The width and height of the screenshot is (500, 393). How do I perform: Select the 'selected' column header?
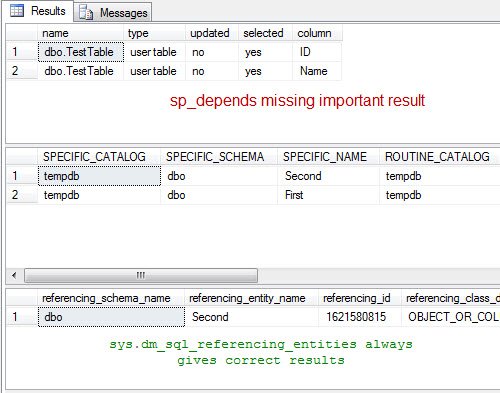(x=266, y=33)
